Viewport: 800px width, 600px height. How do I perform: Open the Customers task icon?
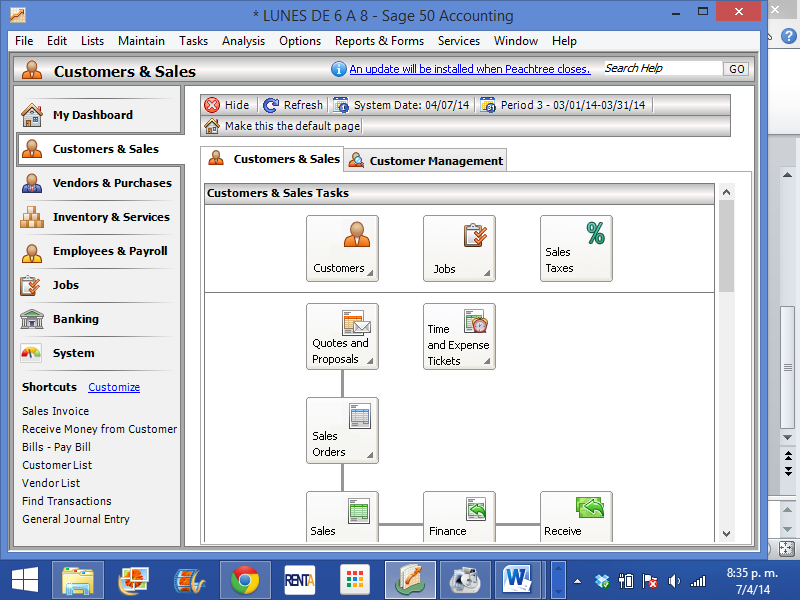pyautogui.click(x=342, y=248)
